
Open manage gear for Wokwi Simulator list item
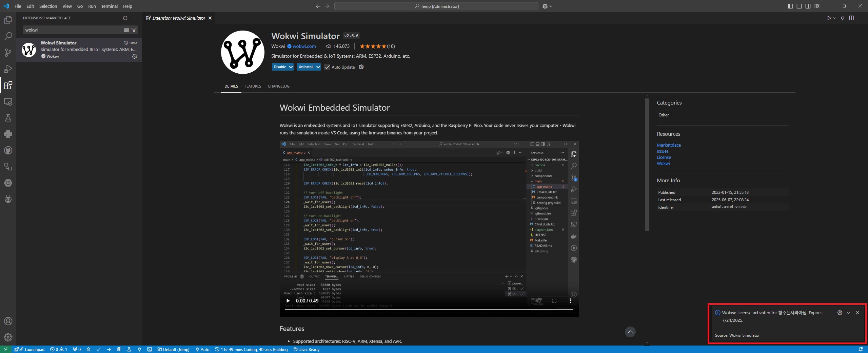135,56
